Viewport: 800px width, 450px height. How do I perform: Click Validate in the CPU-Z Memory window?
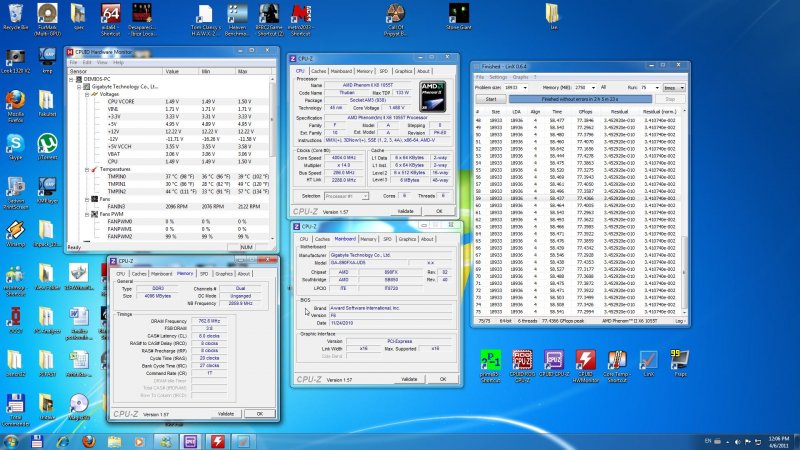[226, 413]
